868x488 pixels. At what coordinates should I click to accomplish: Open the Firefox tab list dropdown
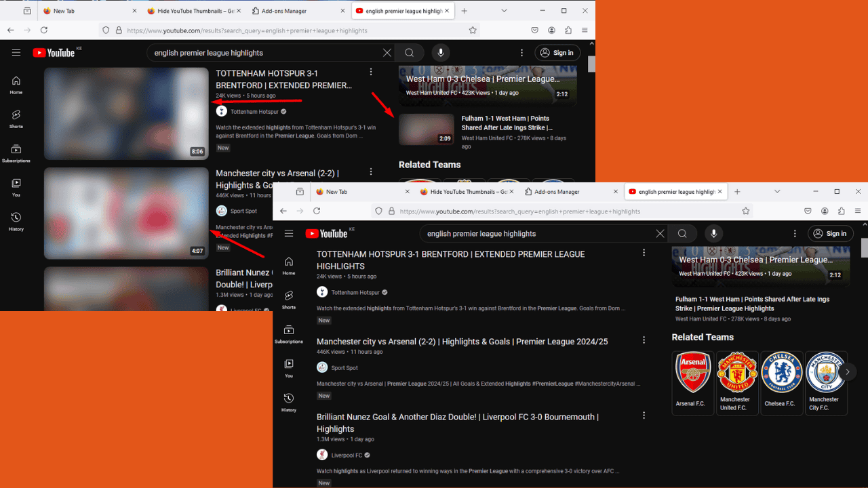click(776, 191)
